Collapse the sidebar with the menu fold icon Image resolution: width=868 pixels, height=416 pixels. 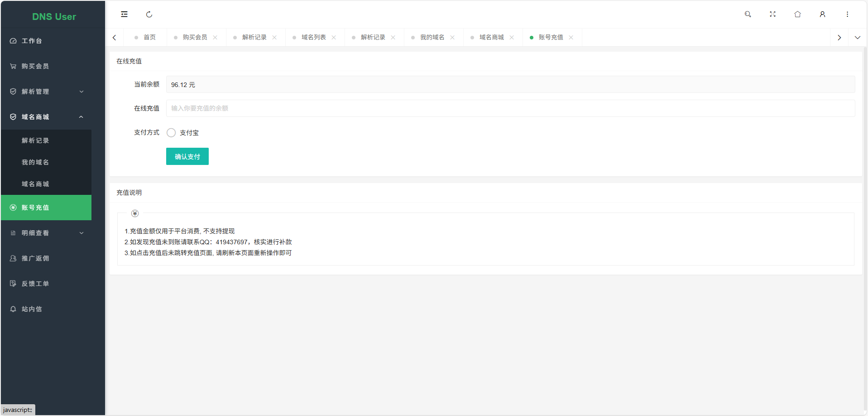click(124, 15)
